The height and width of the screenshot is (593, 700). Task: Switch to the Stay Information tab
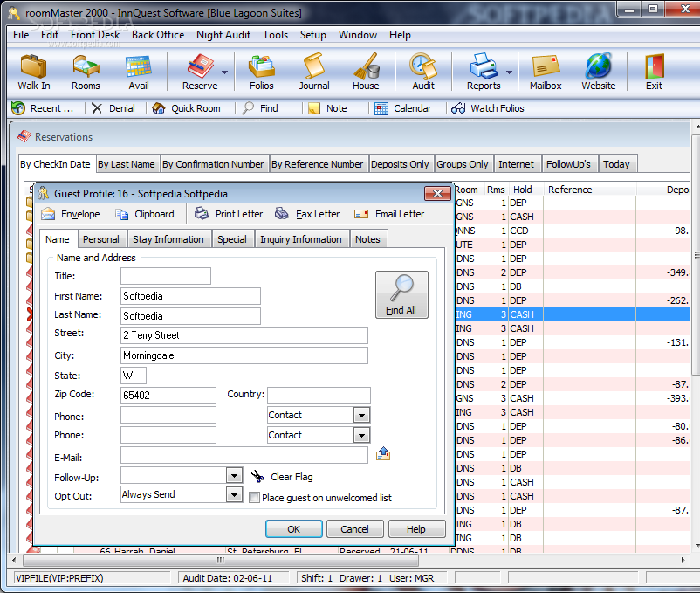point(168,239)
